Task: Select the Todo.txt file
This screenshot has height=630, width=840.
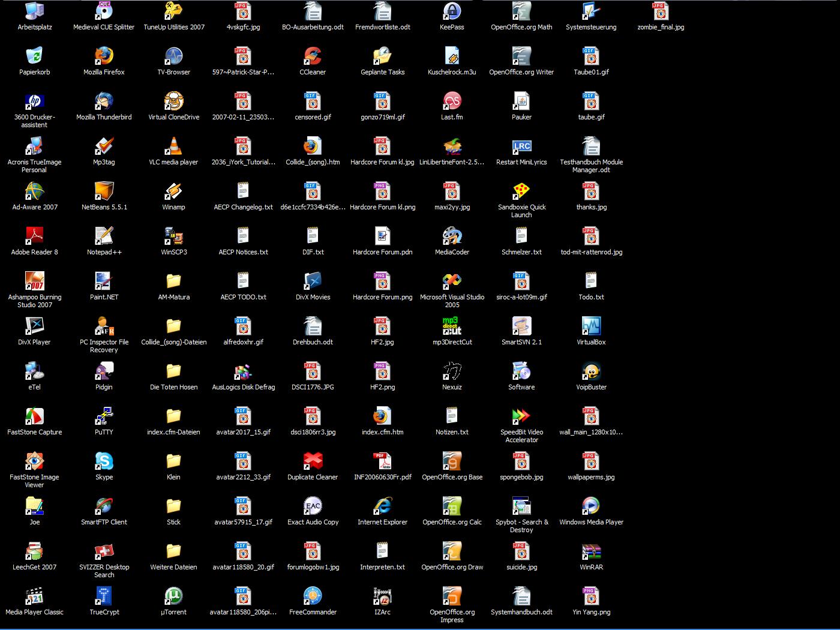Action: [x=592, y=281]
